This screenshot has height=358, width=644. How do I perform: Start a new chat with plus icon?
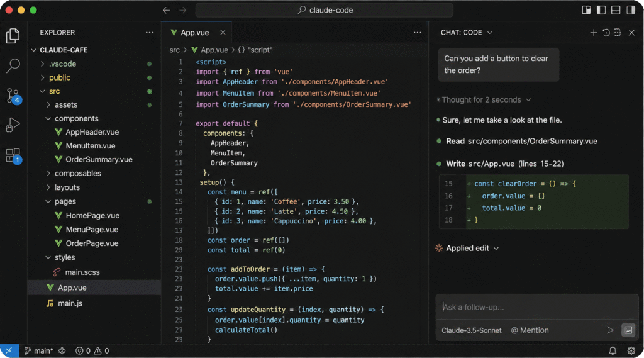tap(594, 33)
